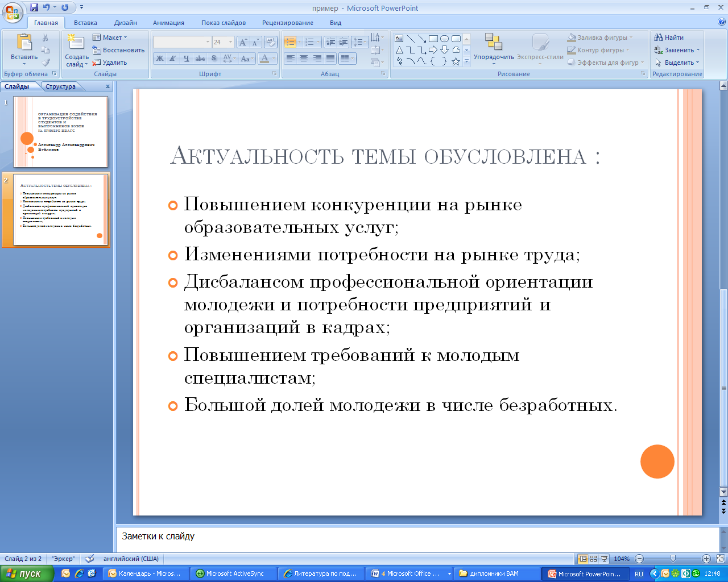
Task: Center the text
Action: [x=304, y=59]
